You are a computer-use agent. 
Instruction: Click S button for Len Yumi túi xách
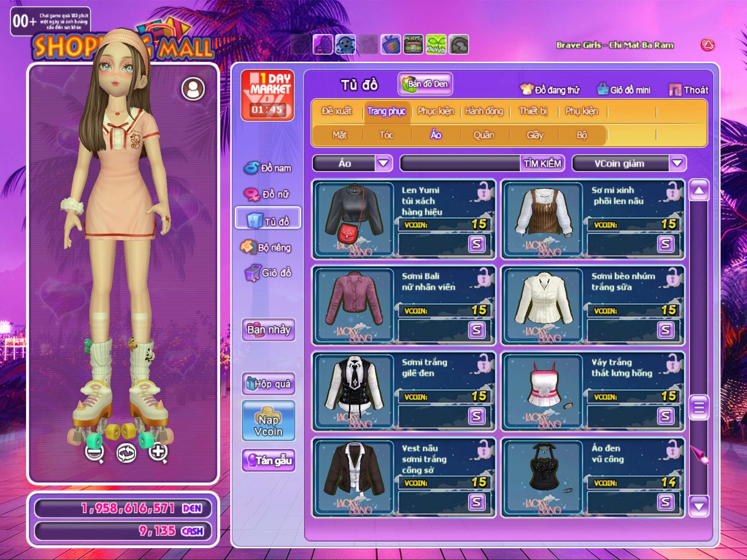point(477,244)
